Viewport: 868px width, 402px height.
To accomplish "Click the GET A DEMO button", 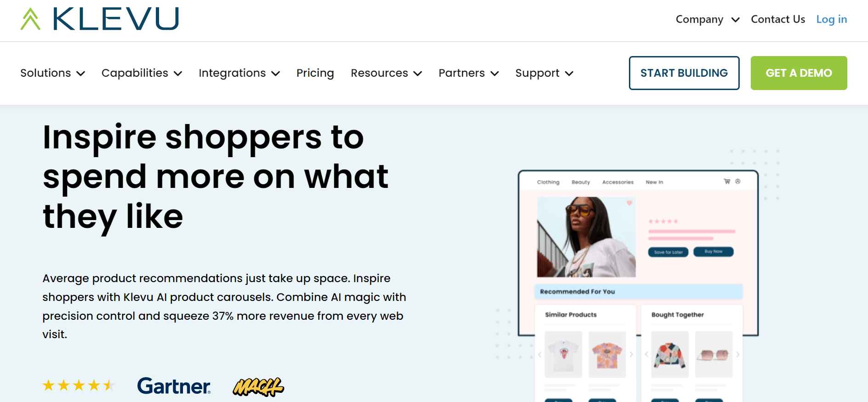I will pyautogui.click(x=799, y=73).
